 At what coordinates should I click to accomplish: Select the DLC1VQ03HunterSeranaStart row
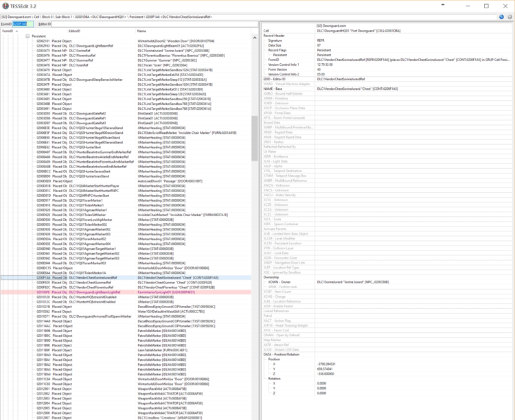[x=126, y=172]
